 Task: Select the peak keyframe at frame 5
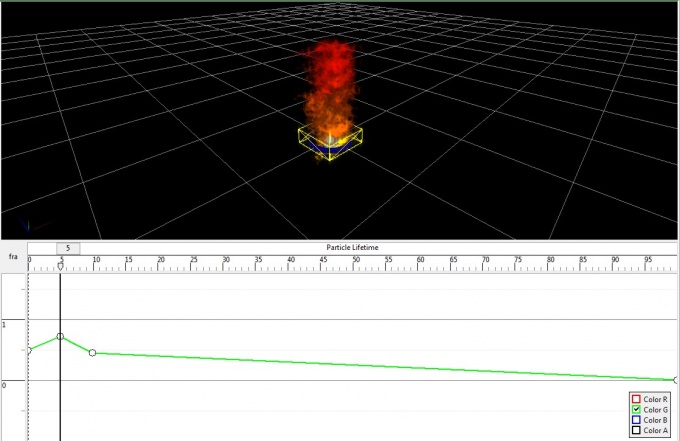(x=61, y=337)
